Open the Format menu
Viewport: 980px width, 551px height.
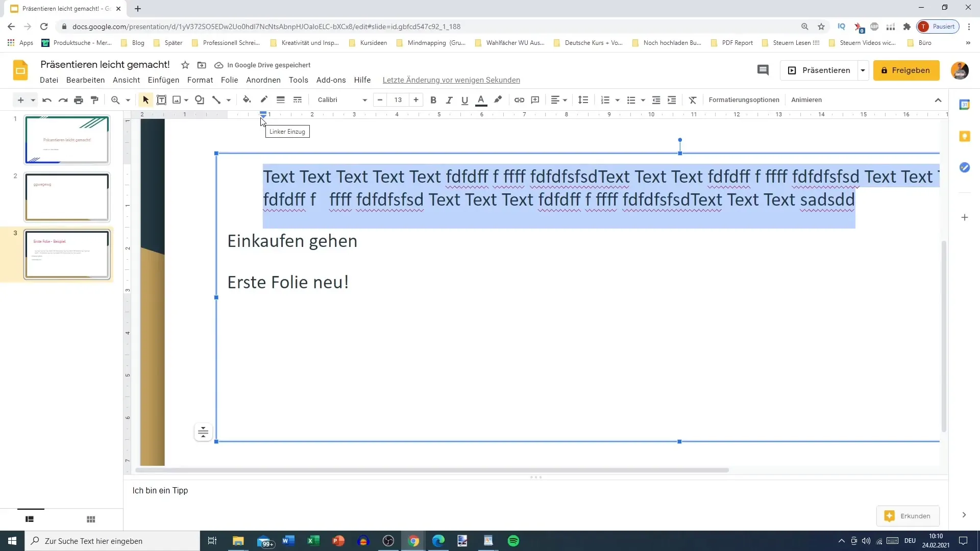[x=200, y=80]
